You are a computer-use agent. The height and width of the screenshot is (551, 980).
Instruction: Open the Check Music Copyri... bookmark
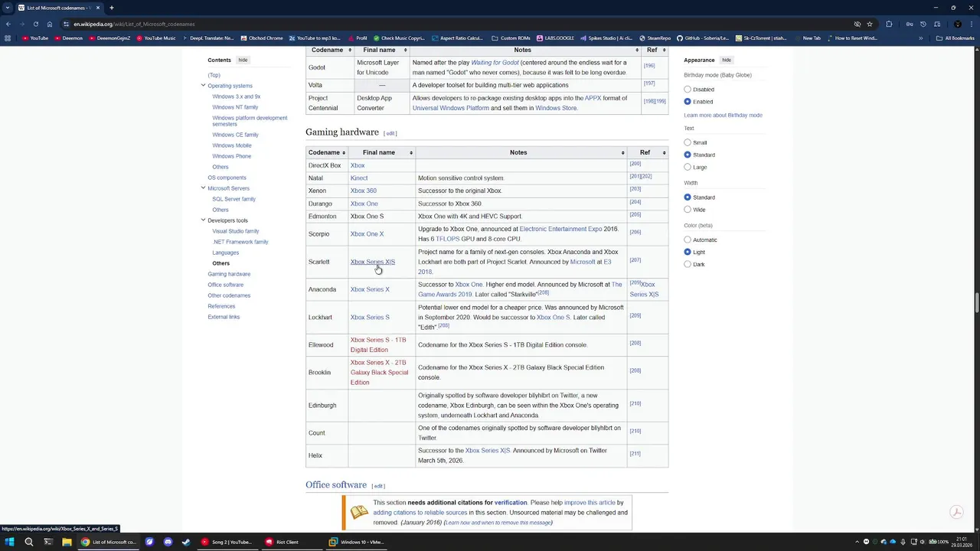point(398,37)
